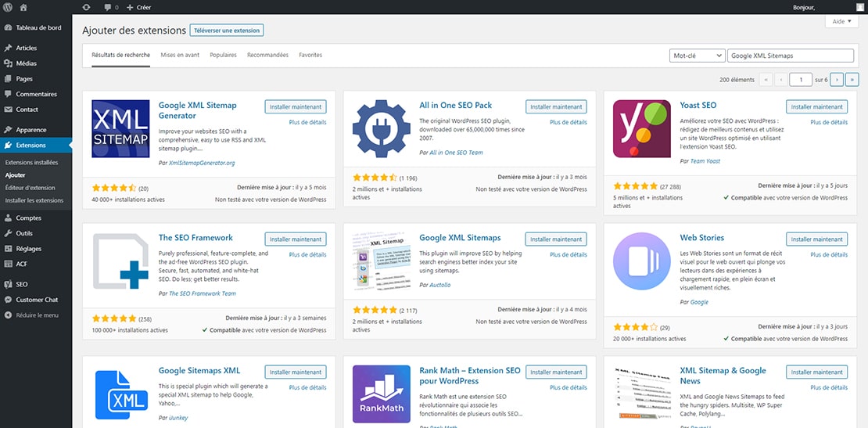
Task: Click Téléverser une extension button
Action: point(227,31)
